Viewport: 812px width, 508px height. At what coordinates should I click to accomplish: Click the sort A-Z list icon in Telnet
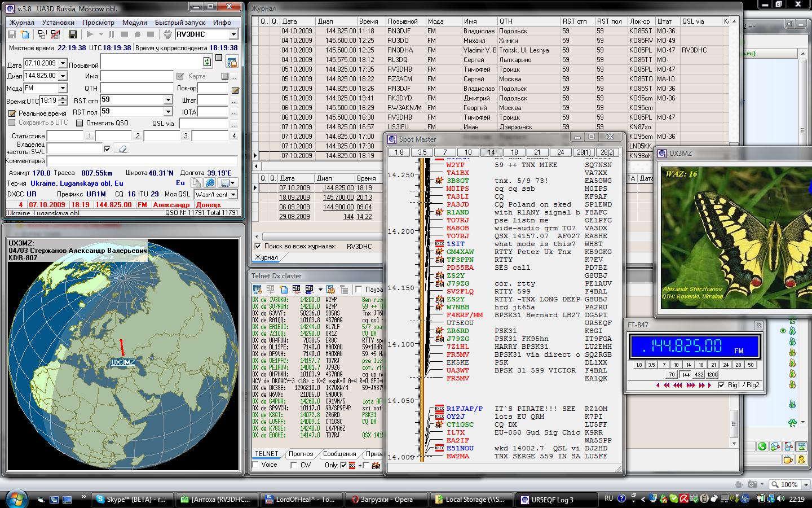(258, 290)
